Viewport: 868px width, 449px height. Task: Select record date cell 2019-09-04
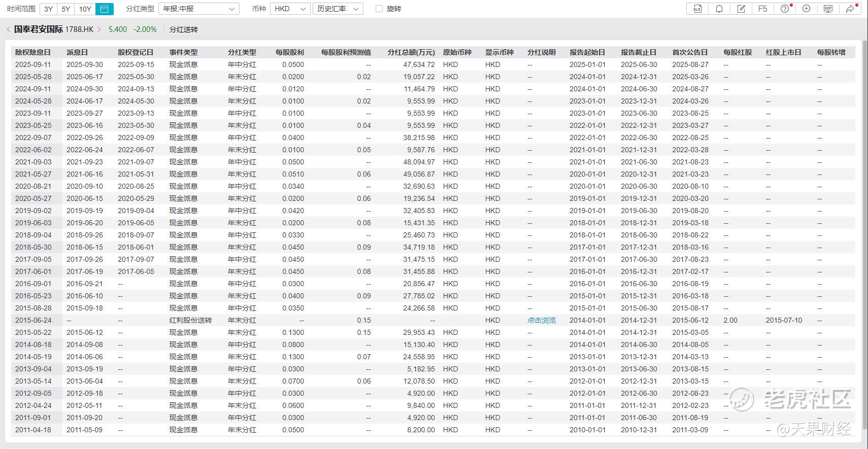coord(136,211)
